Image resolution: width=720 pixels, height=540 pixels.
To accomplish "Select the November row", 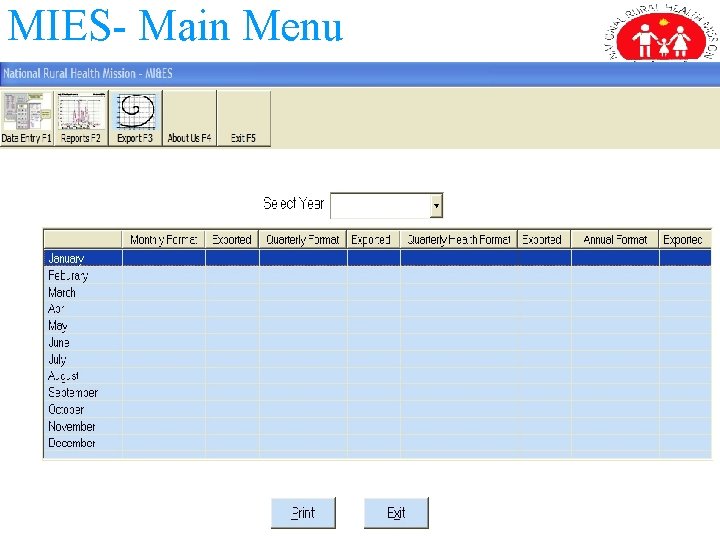I will click(377, 426).
